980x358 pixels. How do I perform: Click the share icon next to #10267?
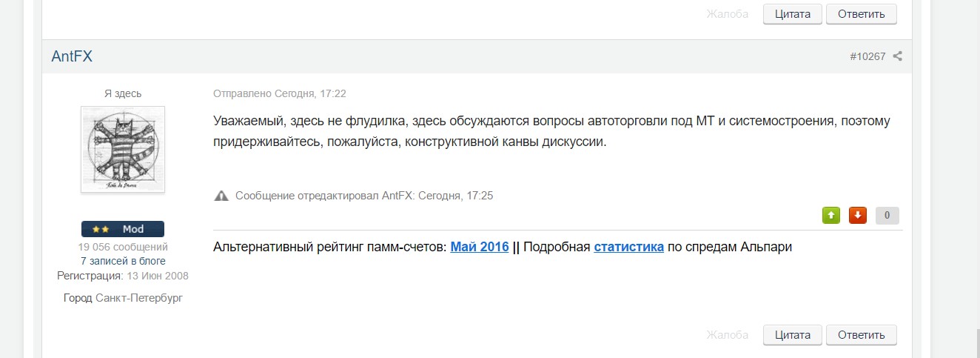coord(897,56)
